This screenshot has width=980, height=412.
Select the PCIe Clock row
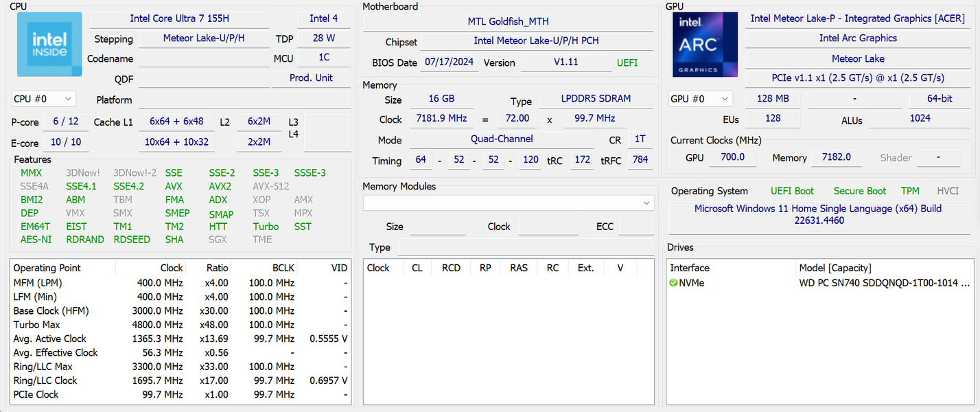(180, 395)
